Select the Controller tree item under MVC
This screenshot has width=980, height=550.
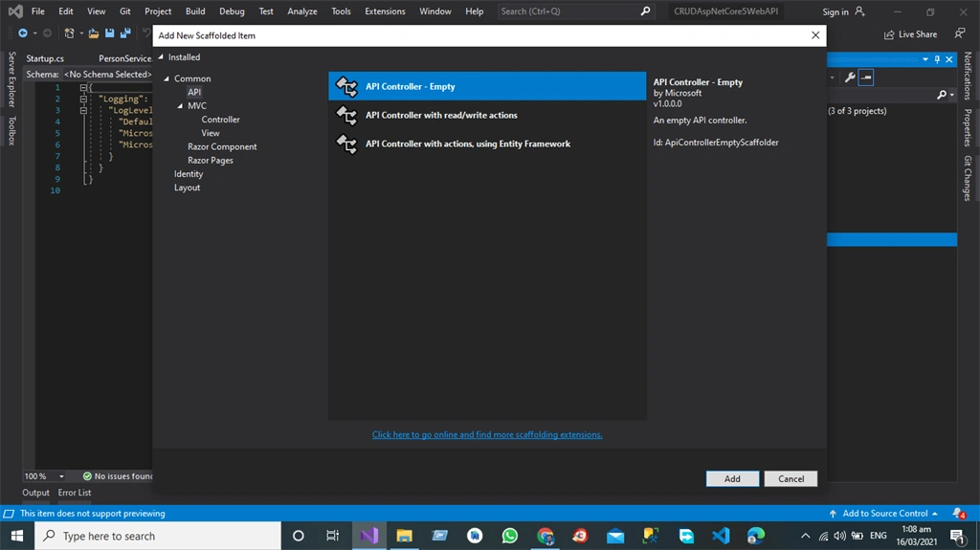[220, 120]
